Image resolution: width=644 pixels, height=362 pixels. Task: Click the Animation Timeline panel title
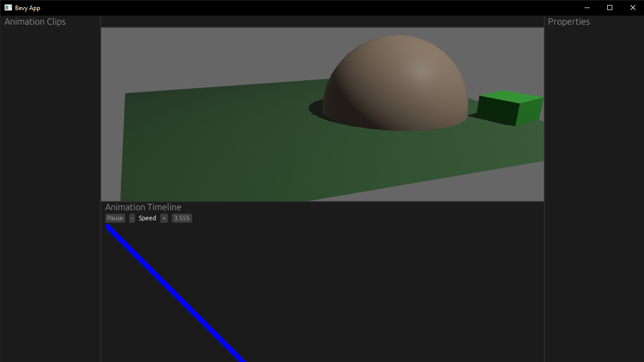(x=143, y=207)
